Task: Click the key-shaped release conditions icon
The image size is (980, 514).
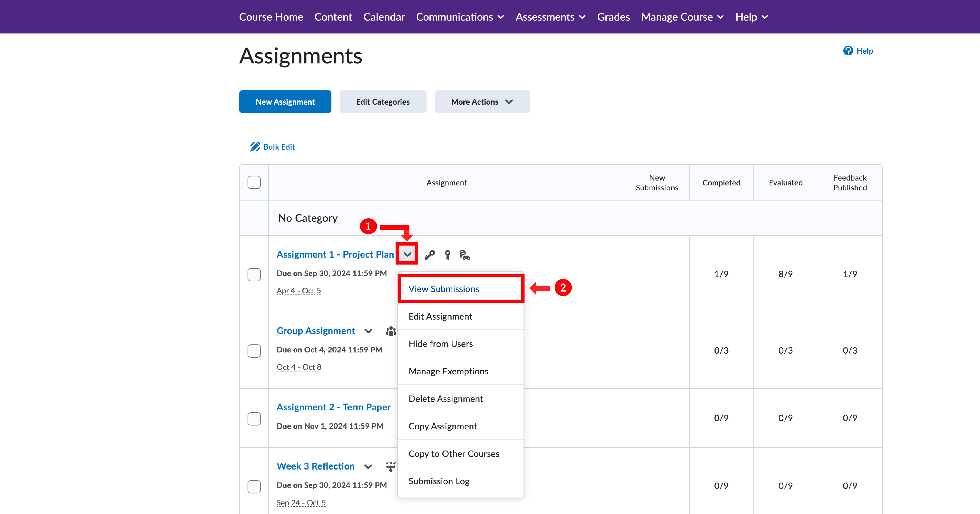Action: coord(430,255)
